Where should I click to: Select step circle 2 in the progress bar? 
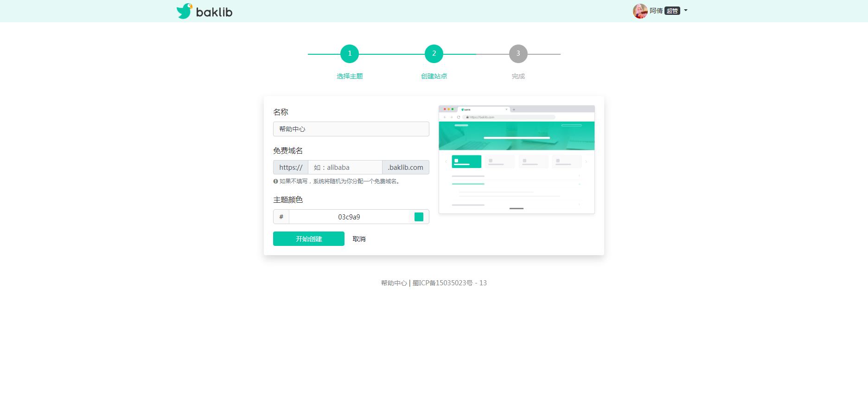(x=434, y=53)
